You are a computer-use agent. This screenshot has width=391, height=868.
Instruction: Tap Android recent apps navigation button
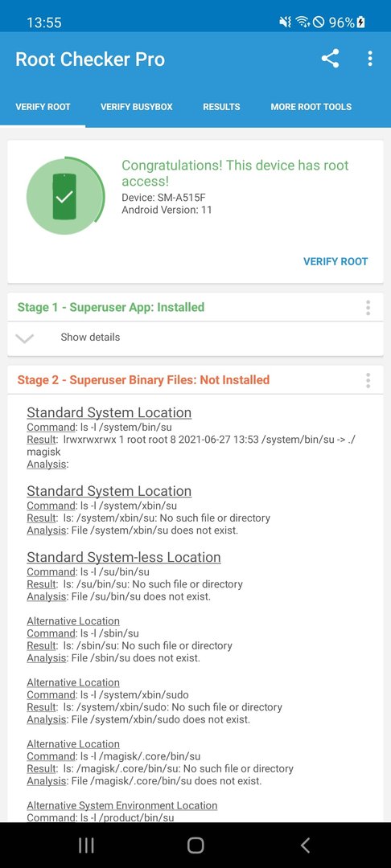pyautogui.click(x=86, y=845)
